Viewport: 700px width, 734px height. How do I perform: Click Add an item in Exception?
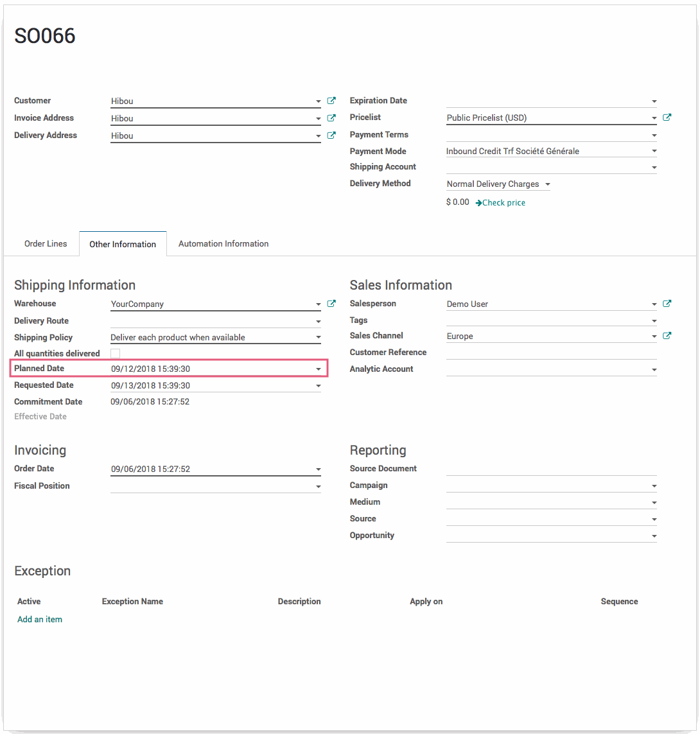click(x=40, y=619)
